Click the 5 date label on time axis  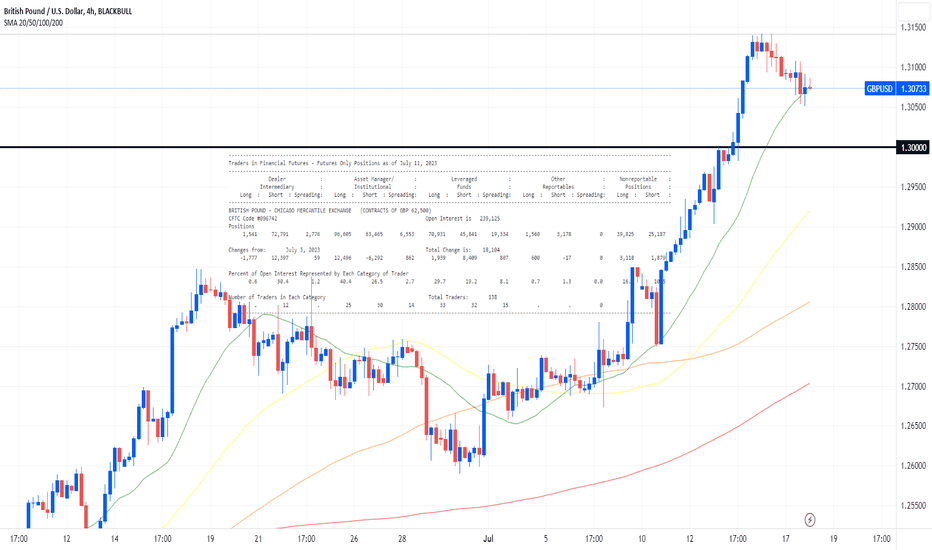546,539
